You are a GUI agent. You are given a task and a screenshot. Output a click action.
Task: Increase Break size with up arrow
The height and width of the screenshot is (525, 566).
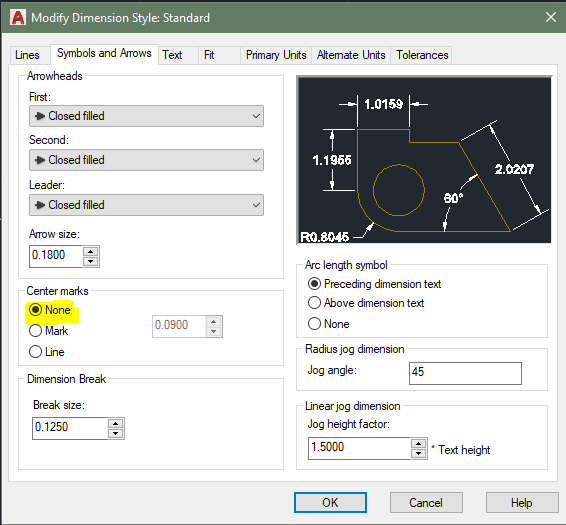[116, 424]
